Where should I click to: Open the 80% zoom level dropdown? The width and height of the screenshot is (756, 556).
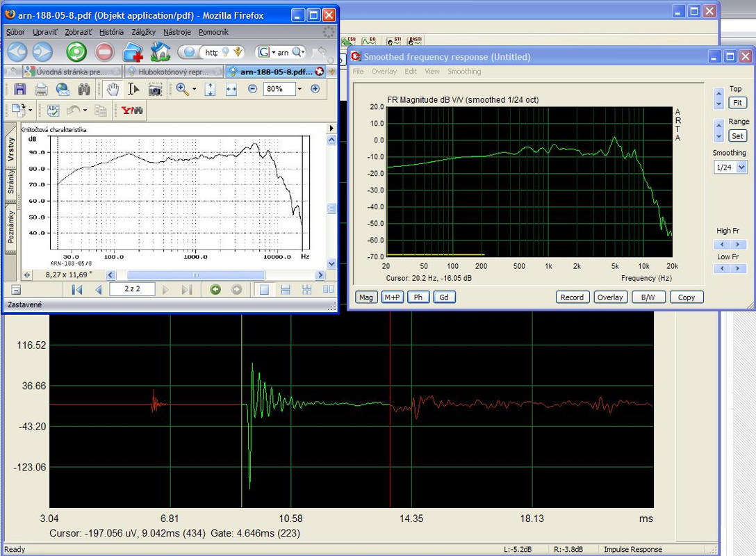(299, 89)
